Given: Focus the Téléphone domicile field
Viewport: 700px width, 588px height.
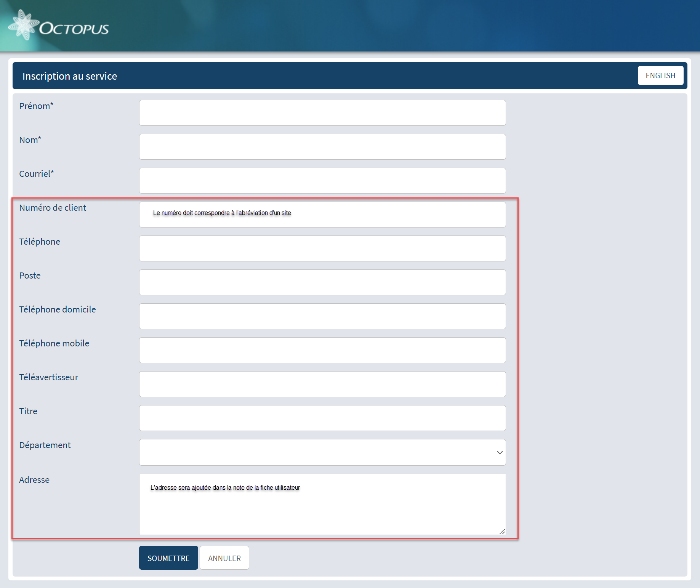Looking at the screenshot, I should pos(322,316).
